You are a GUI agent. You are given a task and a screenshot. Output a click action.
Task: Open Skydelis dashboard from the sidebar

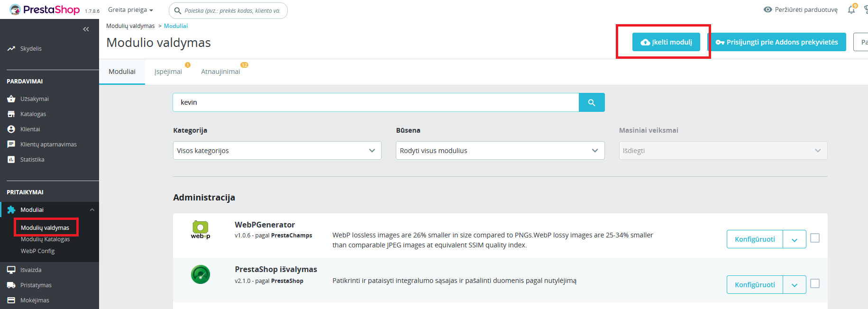click(x=31, y=48)
